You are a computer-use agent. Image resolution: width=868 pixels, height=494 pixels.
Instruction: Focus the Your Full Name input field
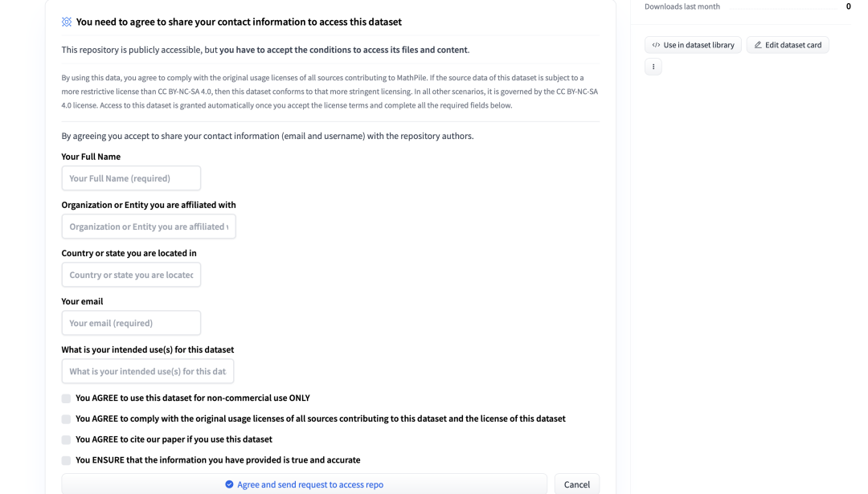131,178
